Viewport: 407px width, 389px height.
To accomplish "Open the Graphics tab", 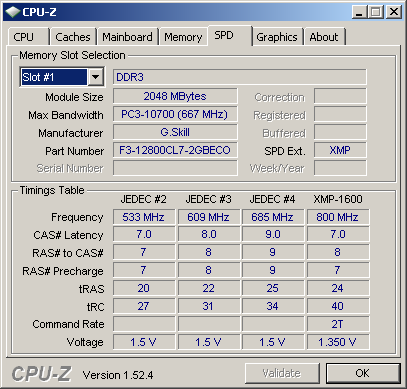I will 277,36.
